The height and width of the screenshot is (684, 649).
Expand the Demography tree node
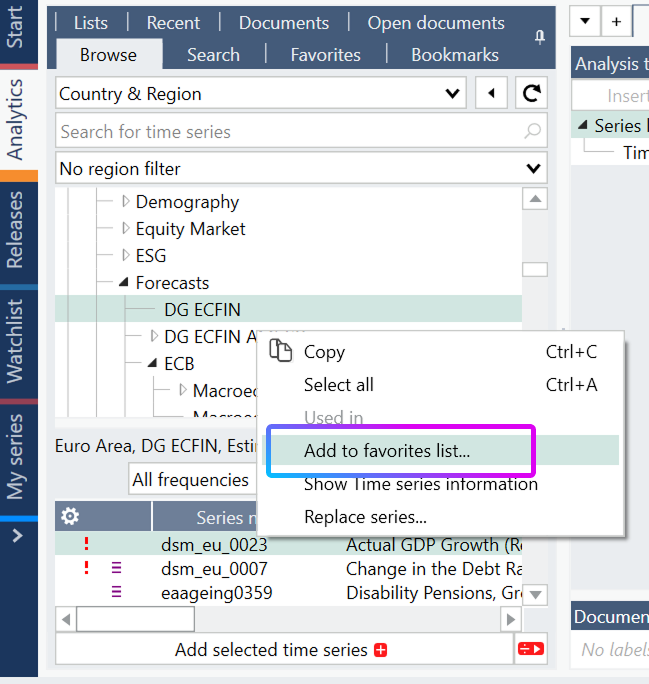[x=126, y=201]
